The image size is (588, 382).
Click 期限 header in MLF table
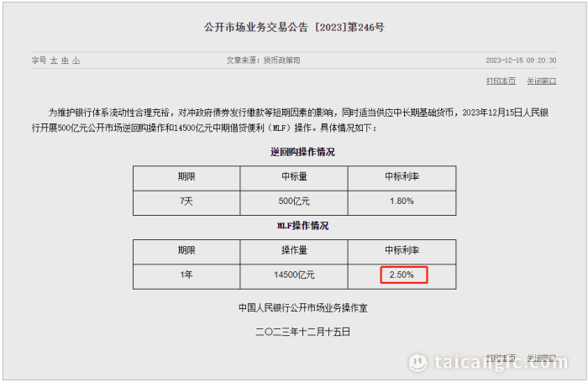(x=186, y=250)
